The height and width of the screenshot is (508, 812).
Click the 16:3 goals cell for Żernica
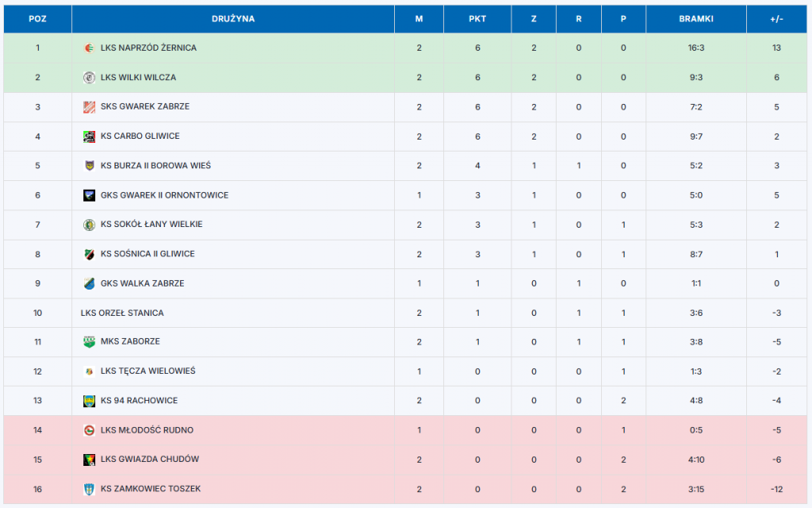coord(695,48)
